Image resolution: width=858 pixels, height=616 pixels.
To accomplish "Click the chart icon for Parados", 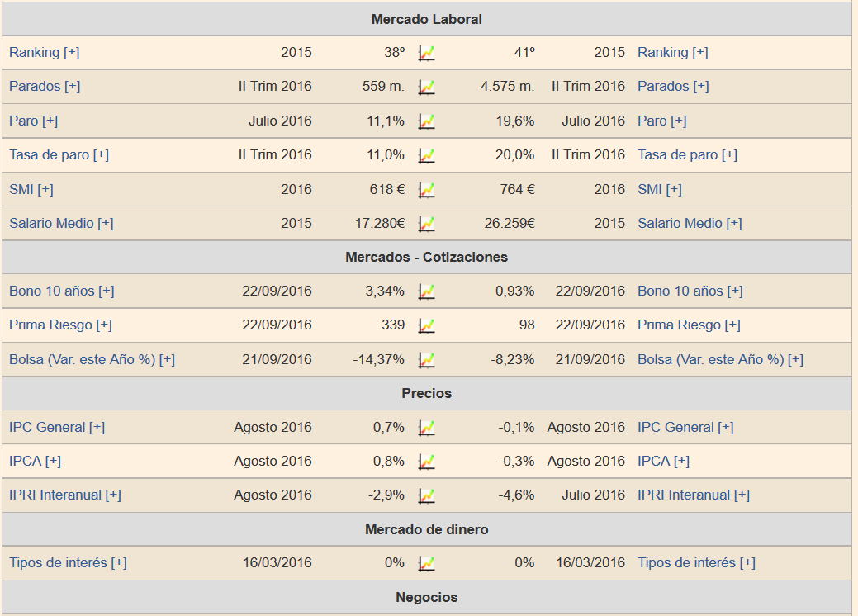I will pos(426,87).
